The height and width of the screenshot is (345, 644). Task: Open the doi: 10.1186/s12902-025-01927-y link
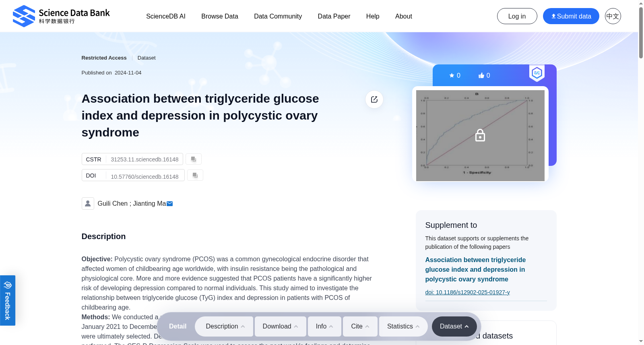[467, 292]
